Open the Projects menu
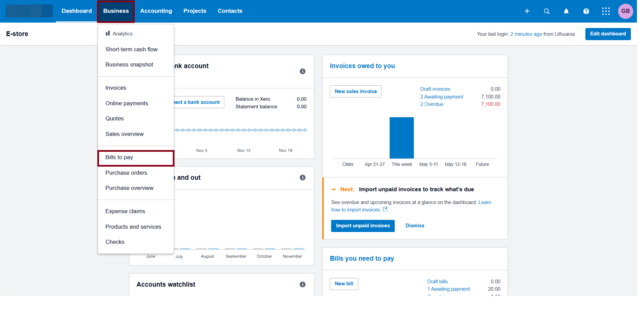644x317 pixels. 195,11
